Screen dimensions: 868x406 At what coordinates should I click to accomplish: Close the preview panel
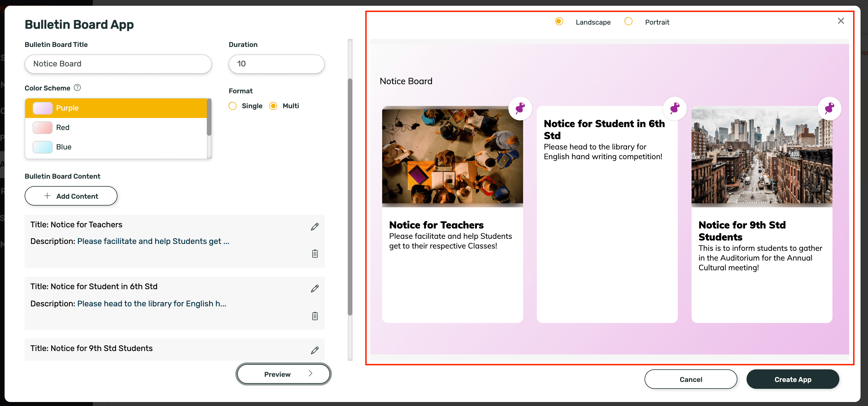(841, 21)
